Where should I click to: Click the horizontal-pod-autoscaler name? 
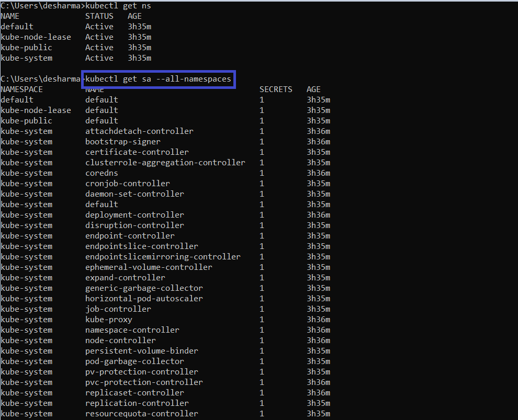[x=144, y=299]
